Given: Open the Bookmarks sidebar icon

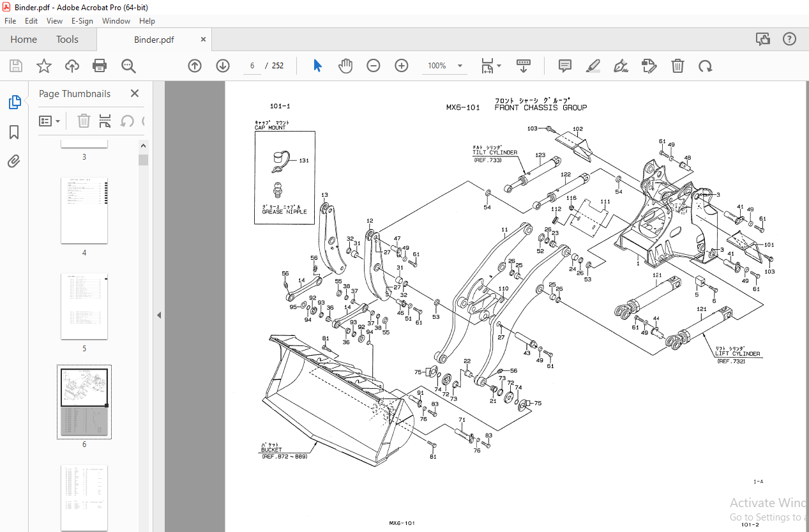Looking at the screenshot, I should click(x=14, y=132).
